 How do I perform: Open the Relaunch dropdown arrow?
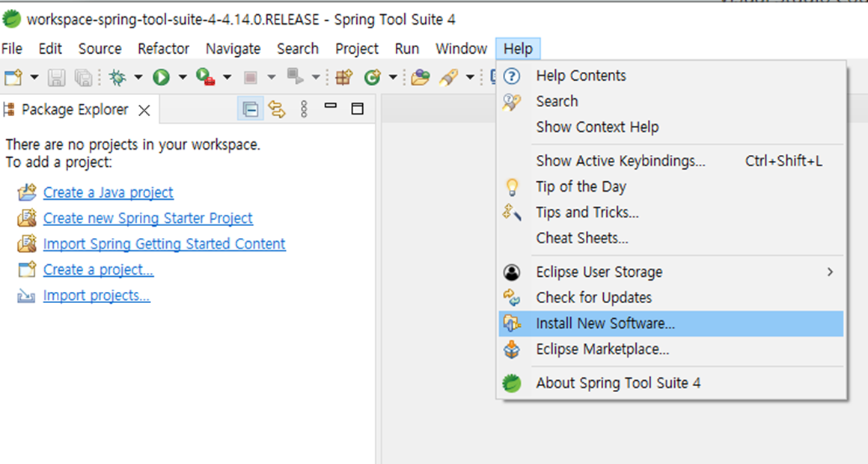[316, 77]
